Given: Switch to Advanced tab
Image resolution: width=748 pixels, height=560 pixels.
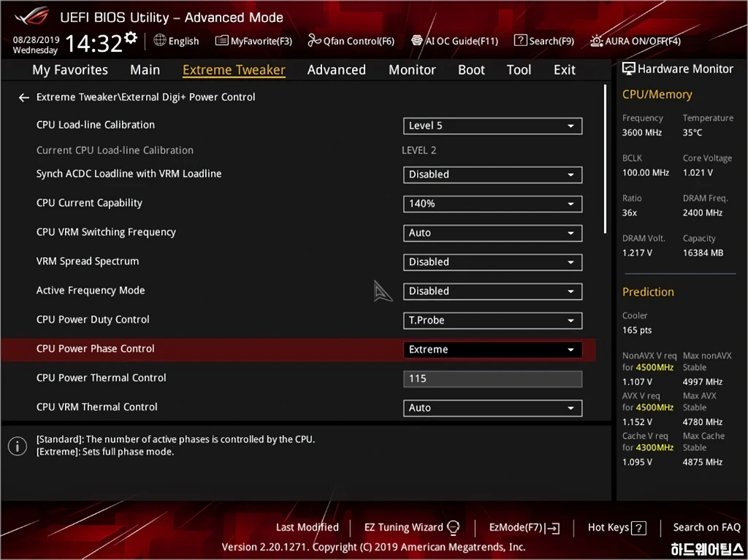Looking at the screenshot, I should 336,69.
